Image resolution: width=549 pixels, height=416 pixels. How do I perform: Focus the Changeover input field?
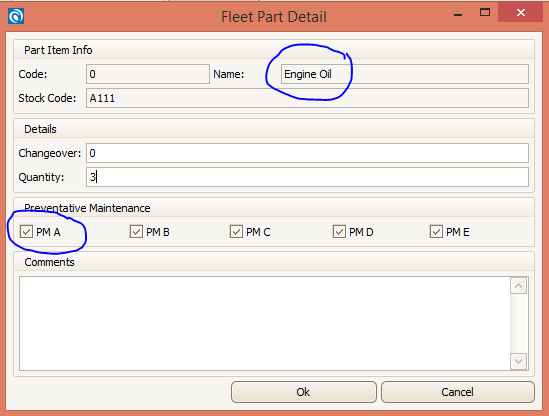(x=307, y=153)
